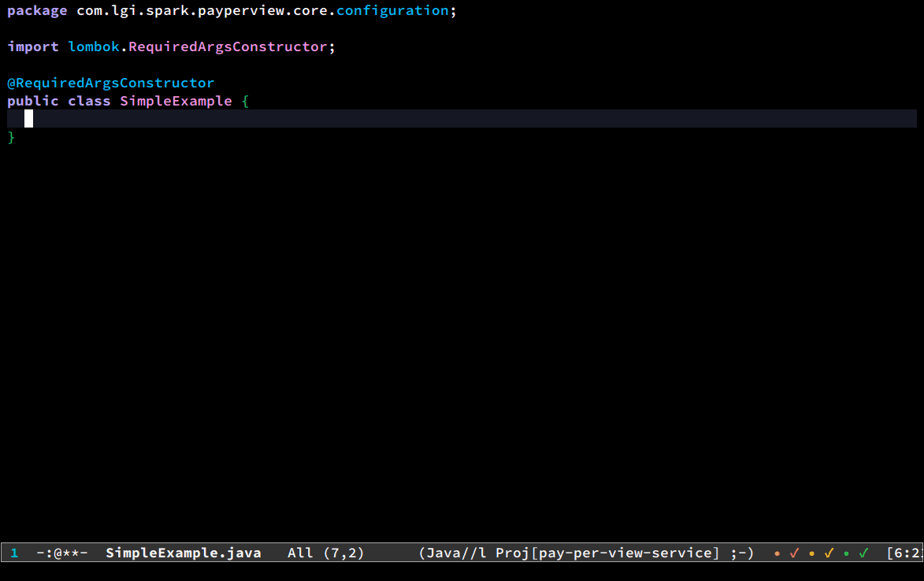Click the word configuration in package line
This screenshot has width=924, height=581.
click(x=392, y=10)
